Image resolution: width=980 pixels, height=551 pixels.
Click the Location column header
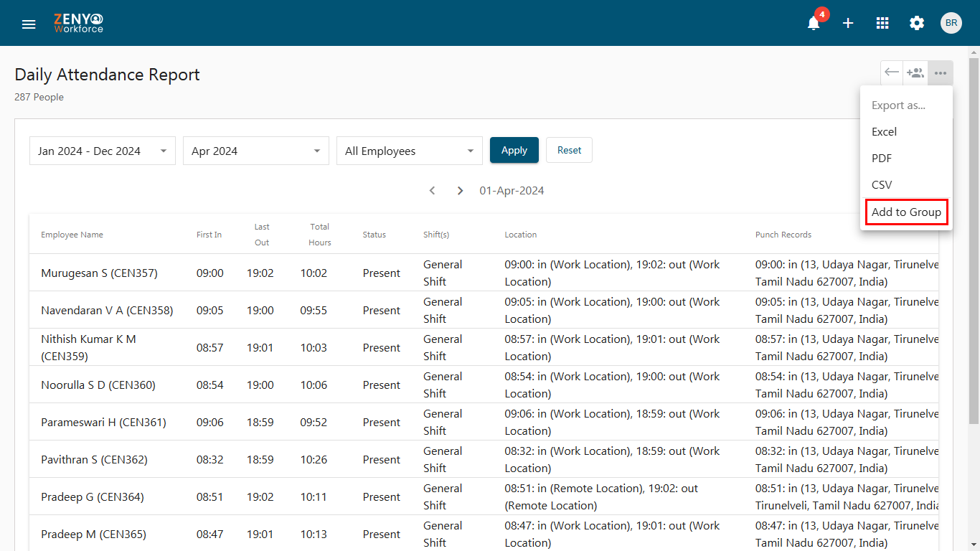click(521, 235)
